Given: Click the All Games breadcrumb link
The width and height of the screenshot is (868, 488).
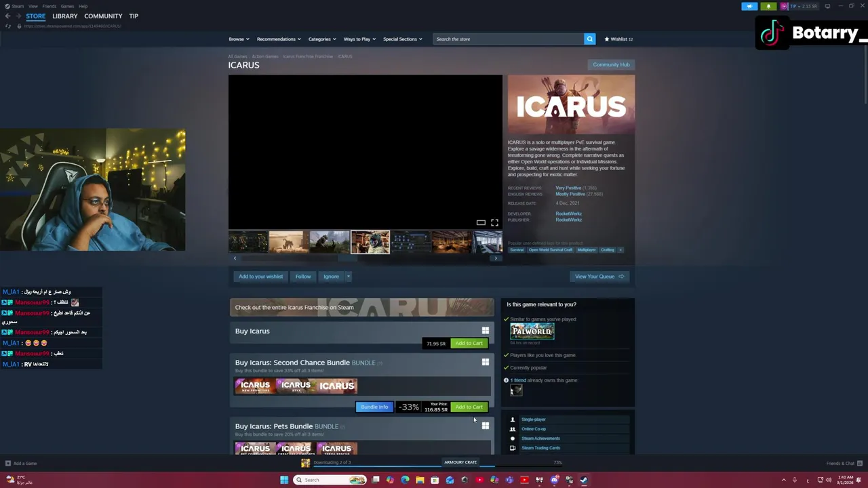Looking at the screenshot, I should click(x=237, y=56).
